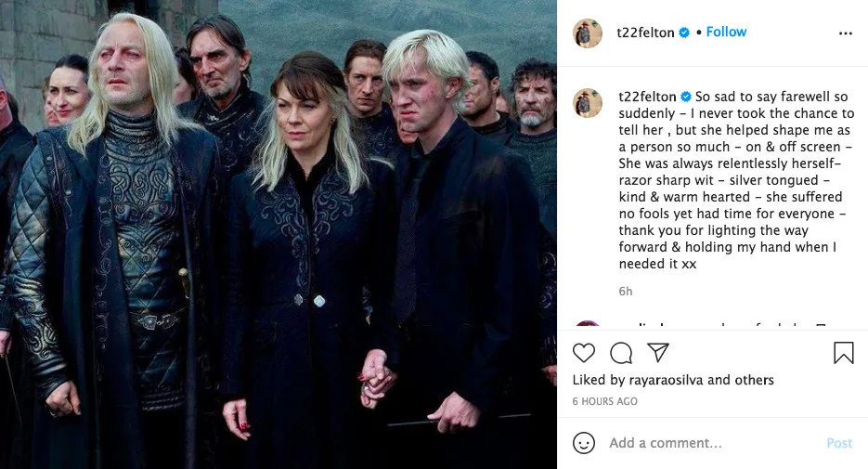Open the 6 HOURS AGO timestamp link
Screen dimensions: 868x469
pyautogui.click(x=605, y=401)
